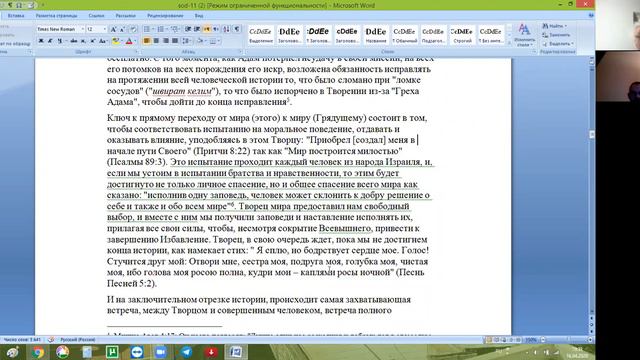Open Change Styles menu
640x360 pixels.
(524, 35)
